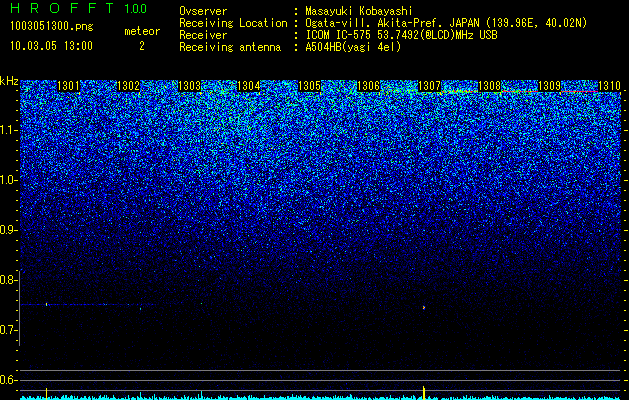Click the meteor echo dot near 1307
629x400 pixels.
[424, 308]
